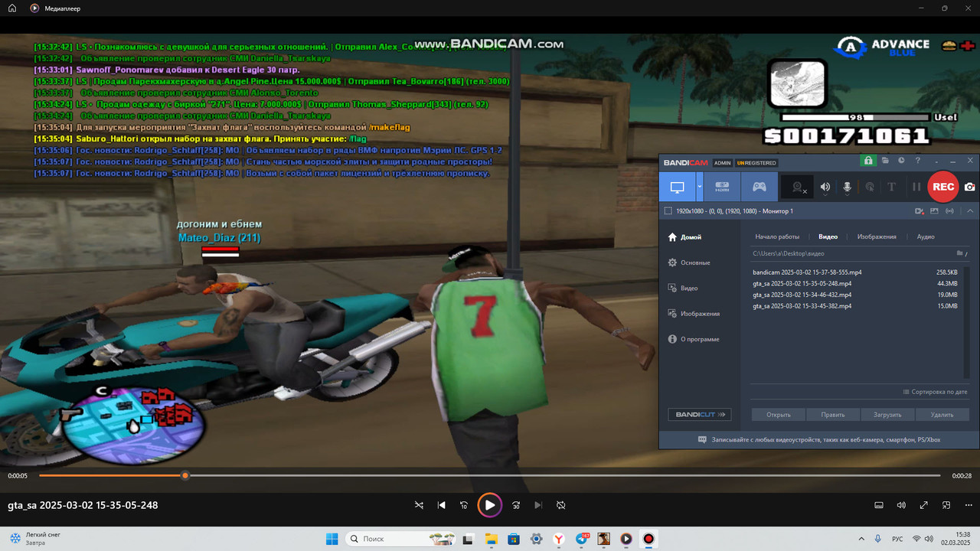Open Bandicam help question mark
This screenshot has height=551, width=980.
(917, 161)
